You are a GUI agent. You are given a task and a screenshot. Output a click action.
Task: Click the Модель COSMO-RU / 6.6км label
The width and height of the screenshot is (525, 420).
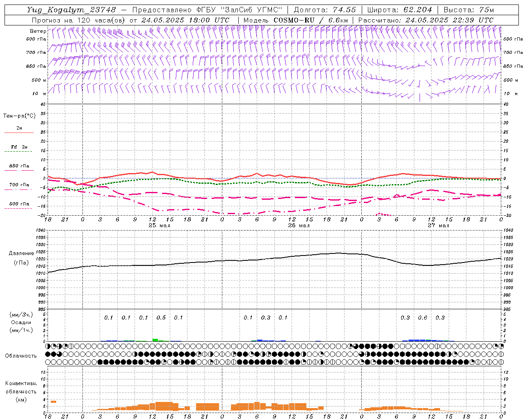pos(296,20)
